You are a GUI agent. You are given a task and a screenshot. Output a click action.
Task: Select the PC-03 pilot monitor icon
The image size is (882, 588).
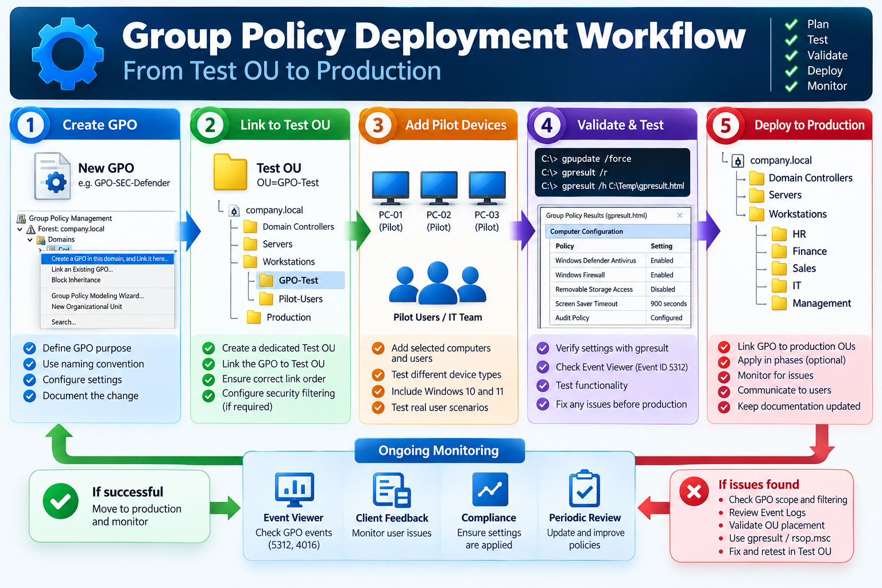pos(487,188)
